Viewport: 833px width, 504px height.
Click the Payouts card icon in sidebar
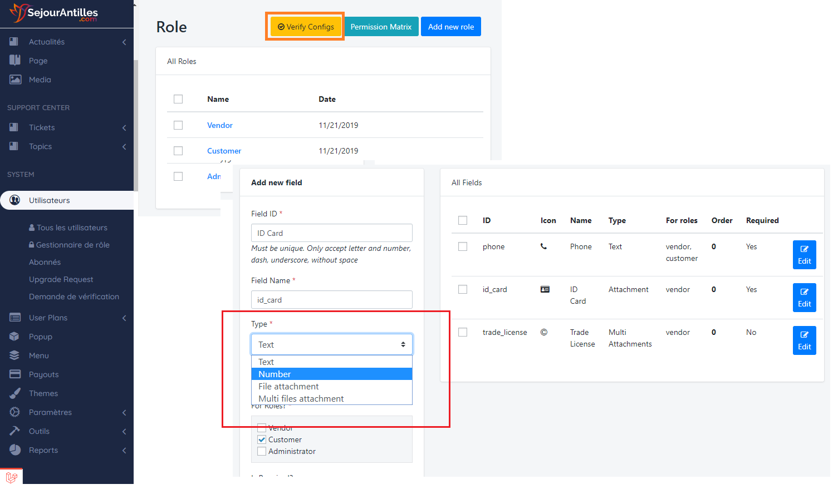15,374
